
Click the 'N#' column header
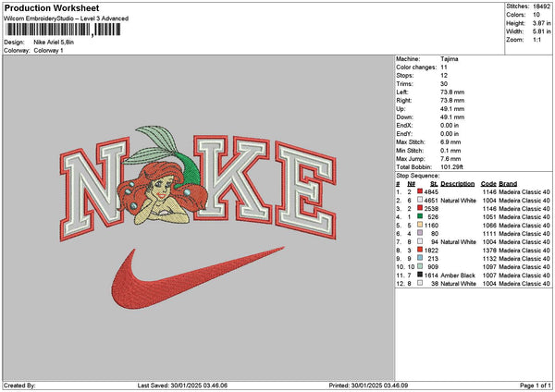(411, 184)
